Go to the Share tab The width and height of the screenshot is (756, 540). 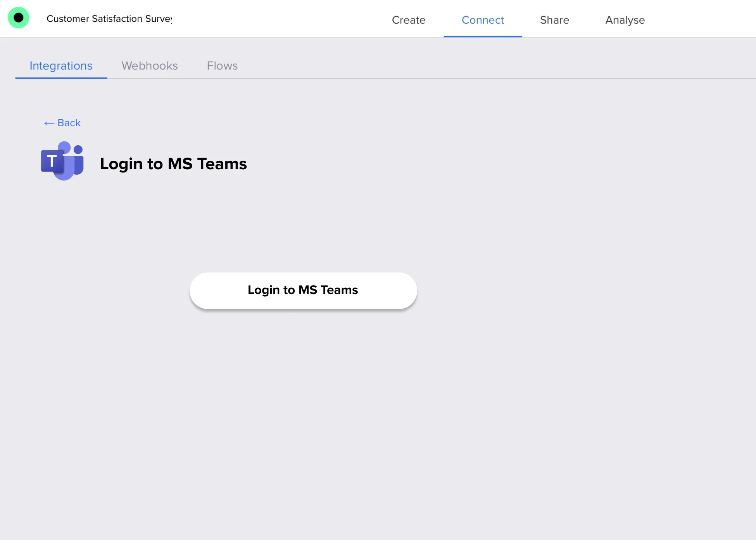tap(554, 20)
